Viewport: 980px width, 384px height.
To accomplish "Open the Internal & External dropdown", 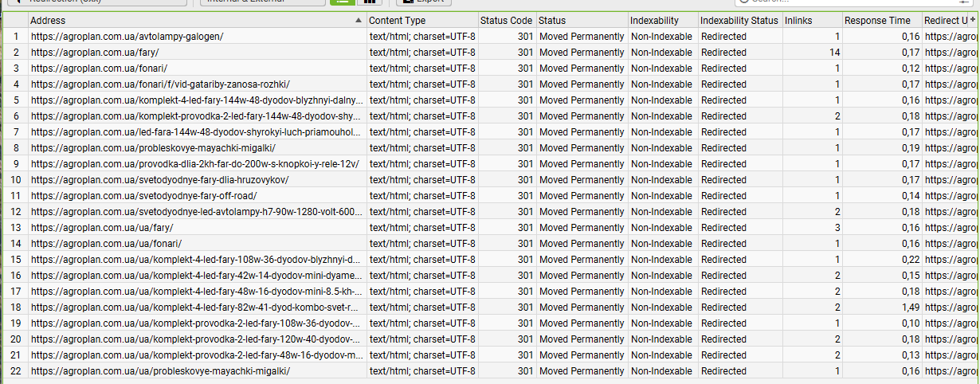I will [x=261, y=2].
